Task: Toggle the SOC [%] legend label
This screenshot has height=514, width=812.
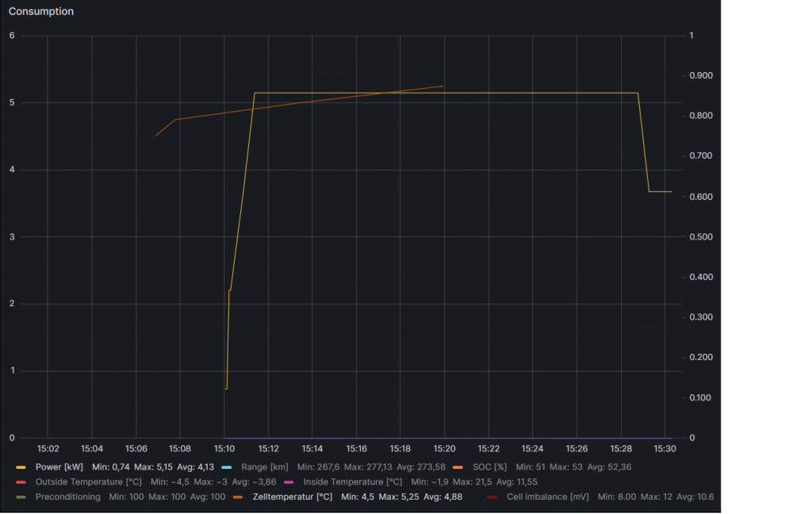Action: (489, 466)
